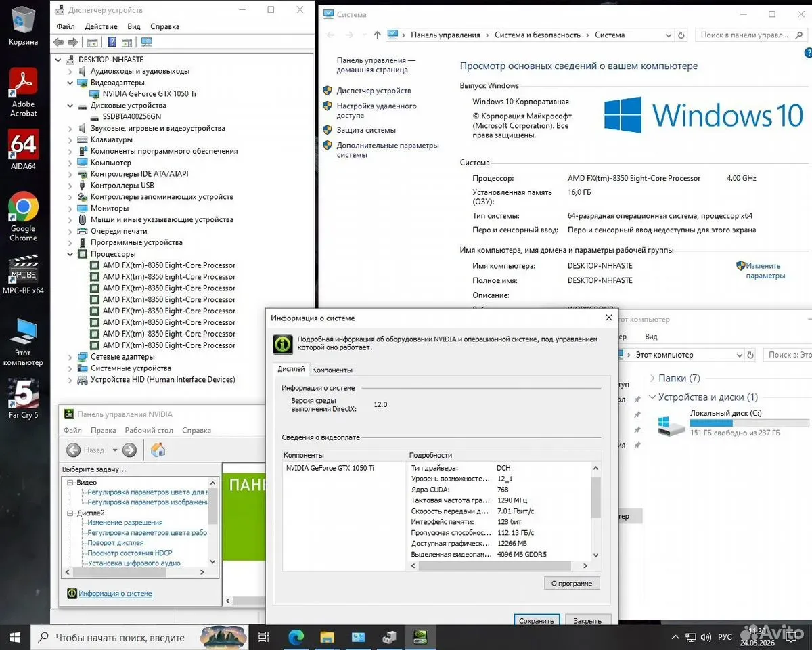
Task: Open Поворот дисплея in NVIDIA task list
Action: coord(116,543)
